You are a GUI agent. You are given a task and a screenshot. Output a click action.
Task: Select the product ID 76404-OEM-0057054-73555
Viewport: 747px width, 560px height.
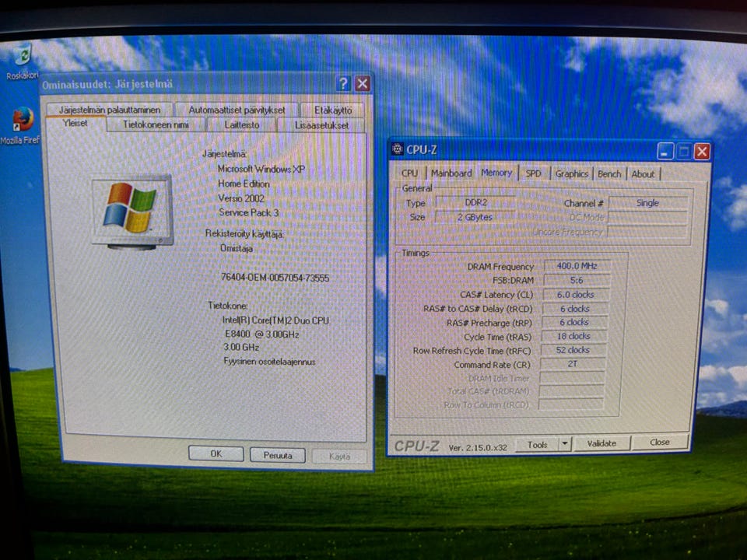click(x=275, y=278)
